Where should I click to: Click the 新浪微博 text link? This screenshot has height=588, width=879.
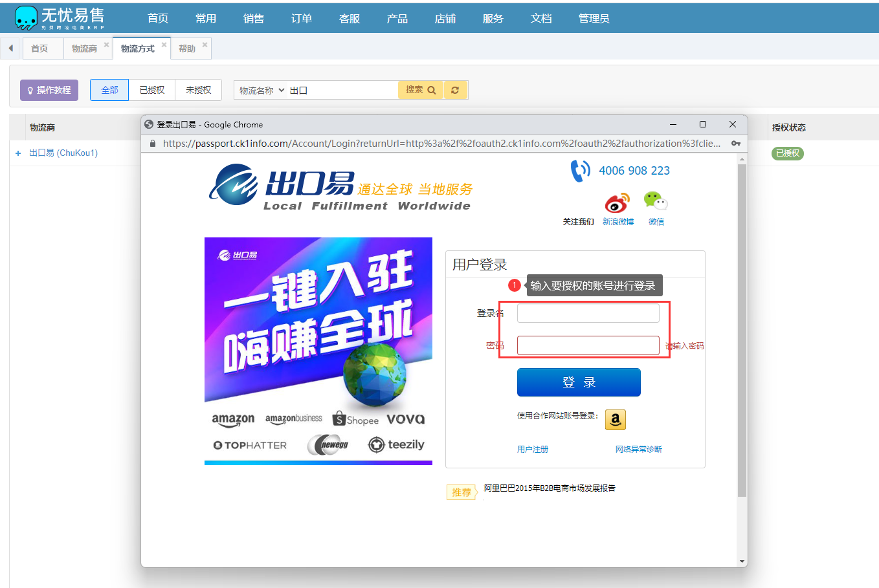[x=618, y=222]
